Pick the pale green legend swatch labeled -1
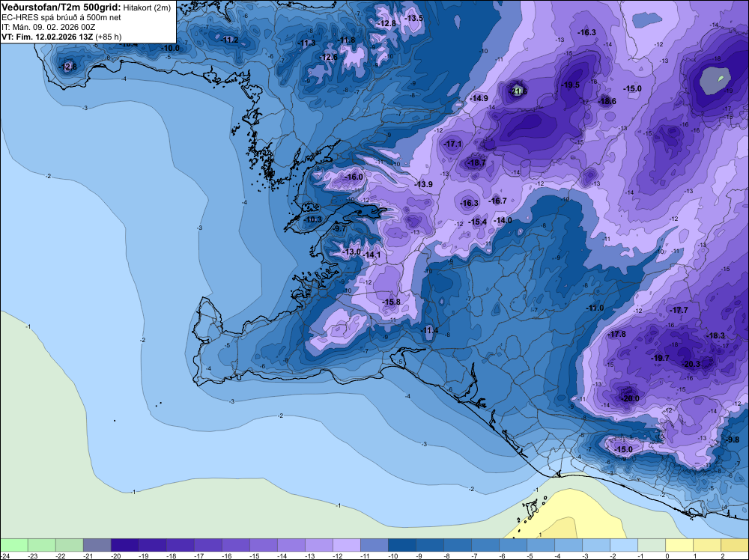 pyautogui.click(x=651, y=545)
